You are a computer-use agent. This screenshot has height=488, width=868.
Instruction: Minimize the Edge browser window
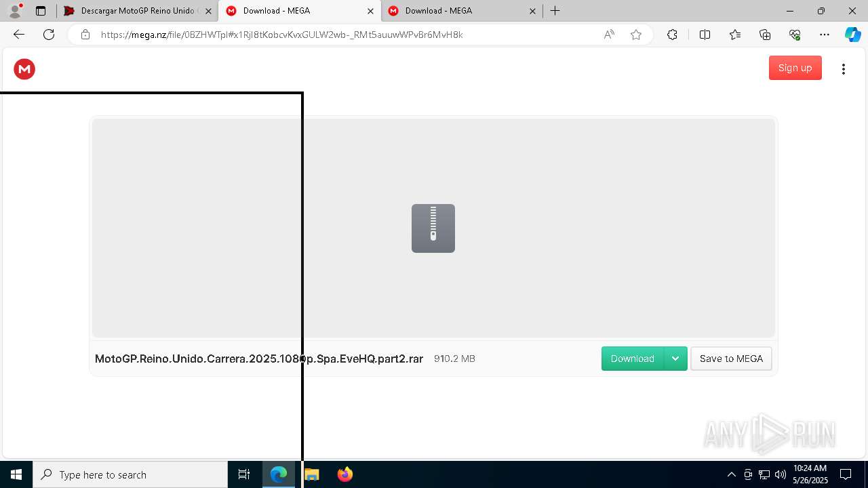790,11
